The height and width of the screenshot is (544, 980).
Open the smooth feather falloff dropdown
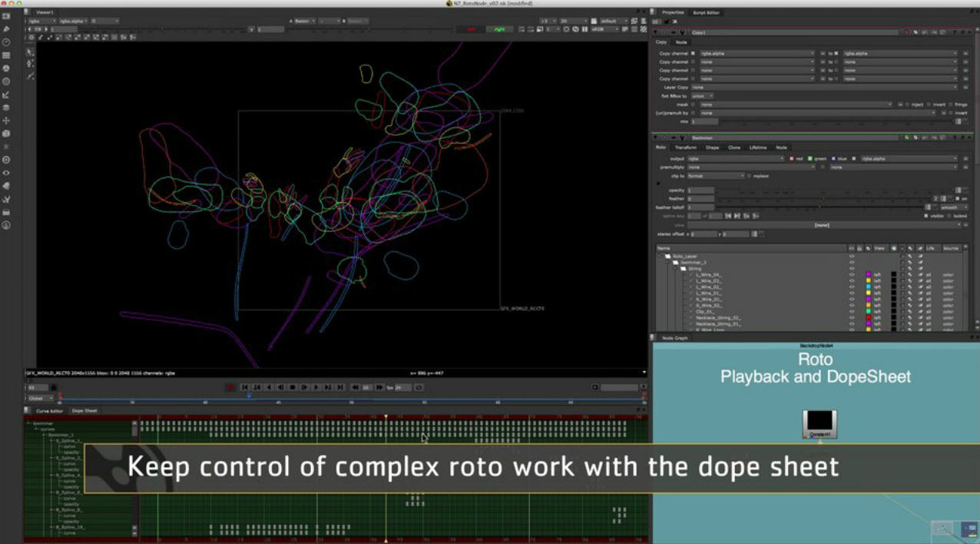(954, 207)
